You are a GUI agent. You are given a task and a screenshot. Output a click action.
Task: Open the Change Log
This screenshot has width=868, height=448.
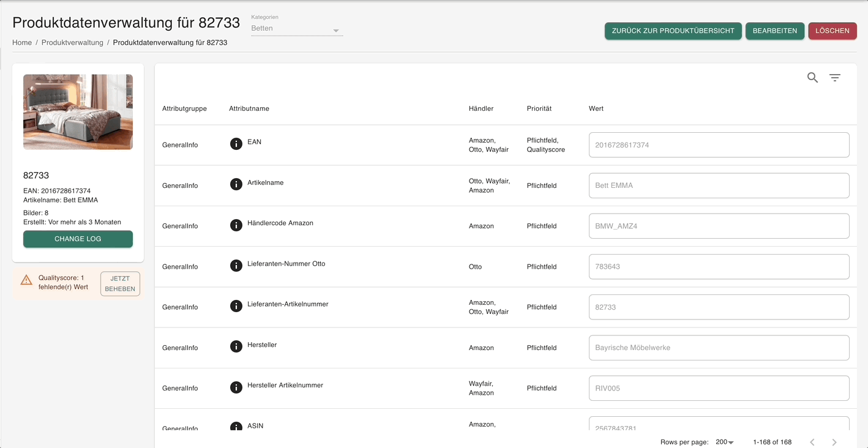click(78, 239)
